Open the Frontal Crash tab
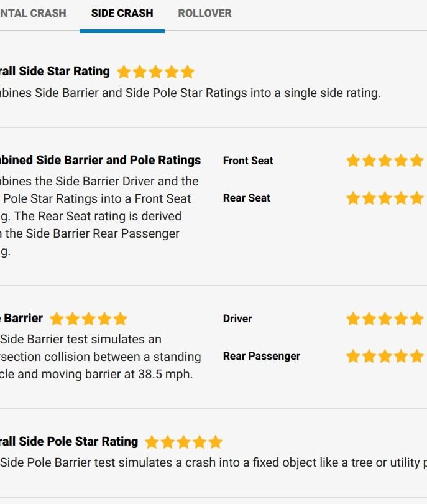Screen dimensions: 427x504 pos(33,13)
